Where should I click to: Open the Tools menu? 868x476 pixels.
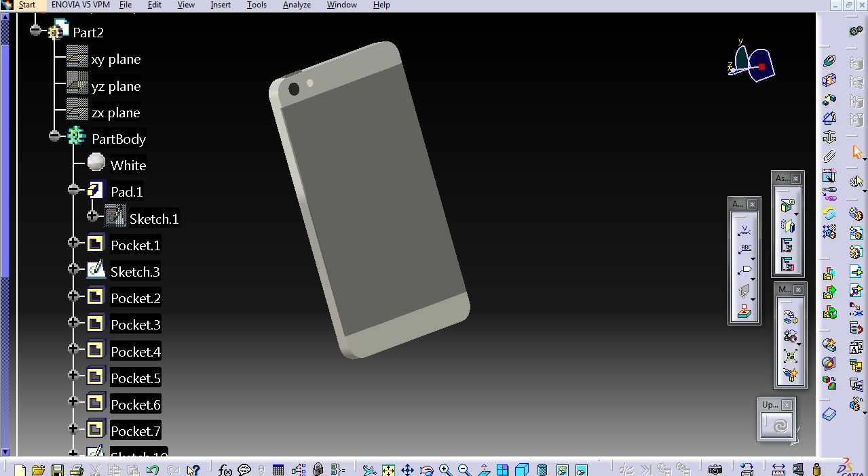point(257,5)
